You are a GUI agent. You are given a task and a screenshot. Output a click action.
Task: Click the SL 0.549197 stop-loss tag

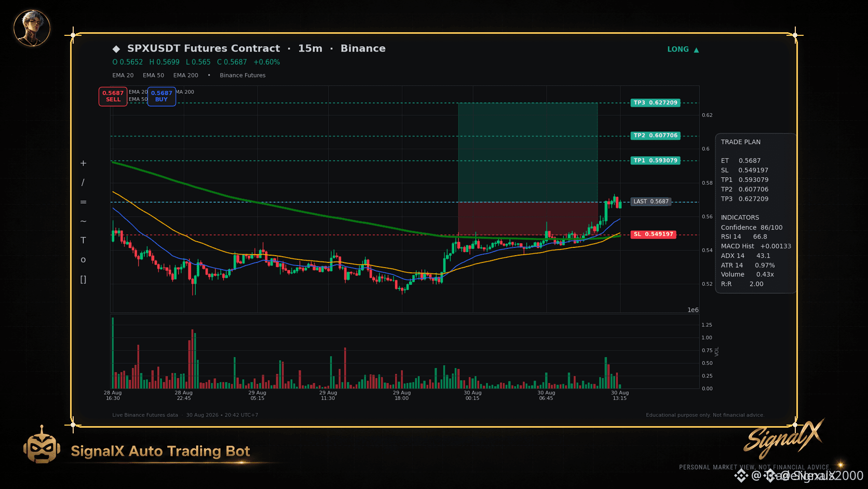(653, 234)
